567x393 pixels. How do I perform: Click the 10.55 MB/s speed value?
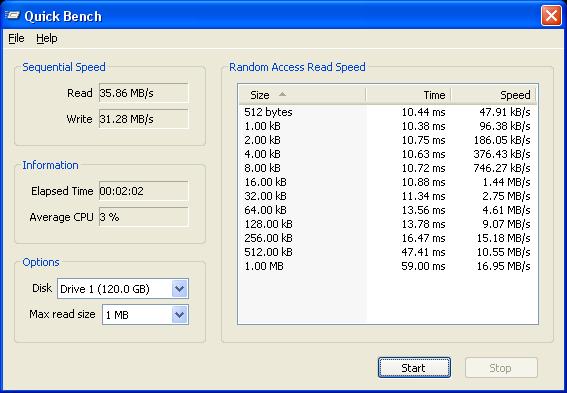coord(503,252)
